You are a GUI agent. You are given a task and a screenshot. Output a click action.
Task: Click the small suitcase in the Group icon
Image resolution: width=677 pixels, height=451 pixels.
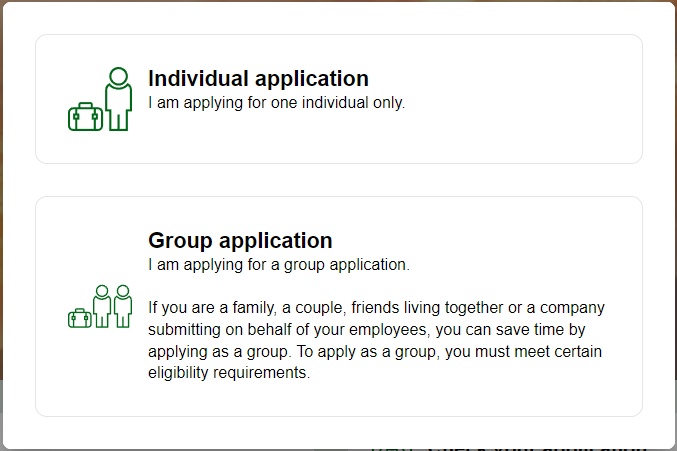79,318
